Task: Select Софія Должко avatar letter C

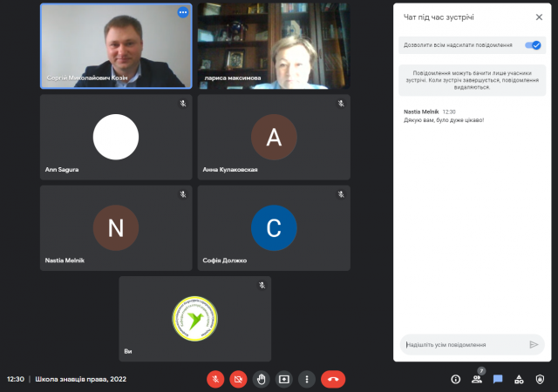Action: point(274,227)
